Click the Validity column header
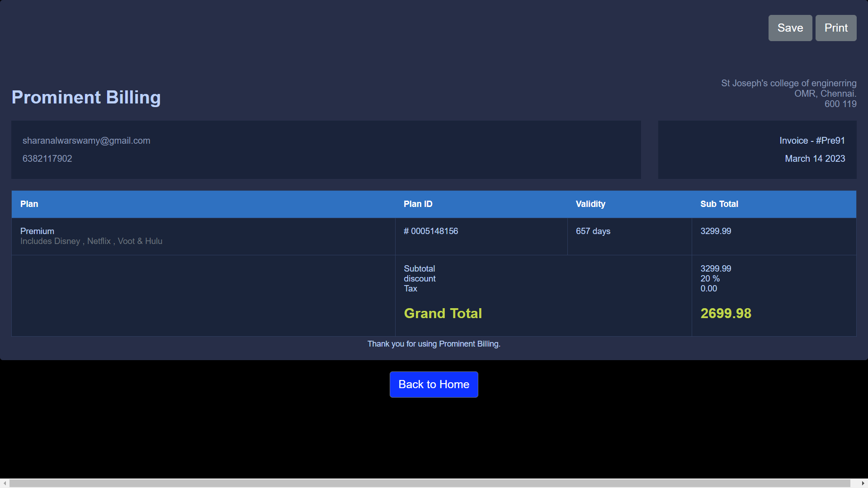868x488 pixels. point(590,204)
